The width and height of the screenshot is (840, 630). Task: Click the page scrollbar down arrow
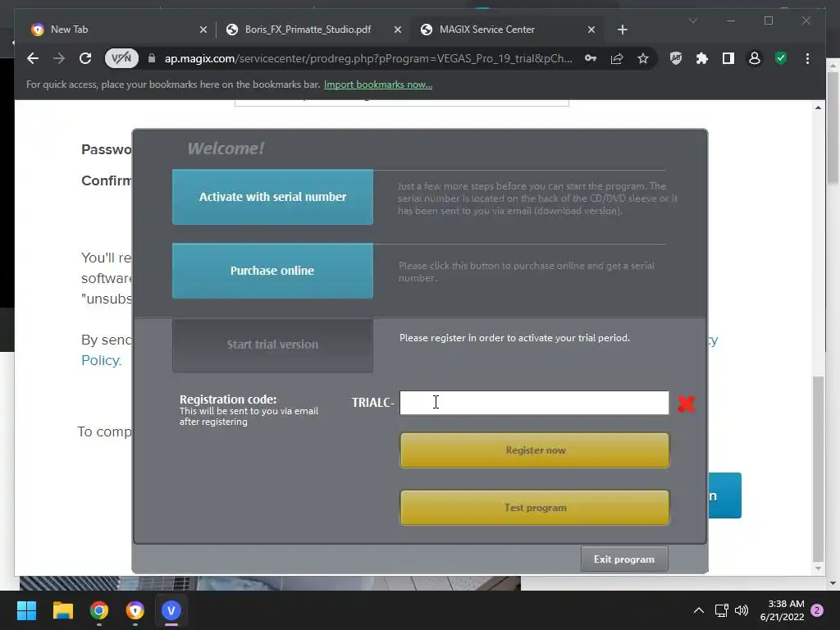point(818,569)
